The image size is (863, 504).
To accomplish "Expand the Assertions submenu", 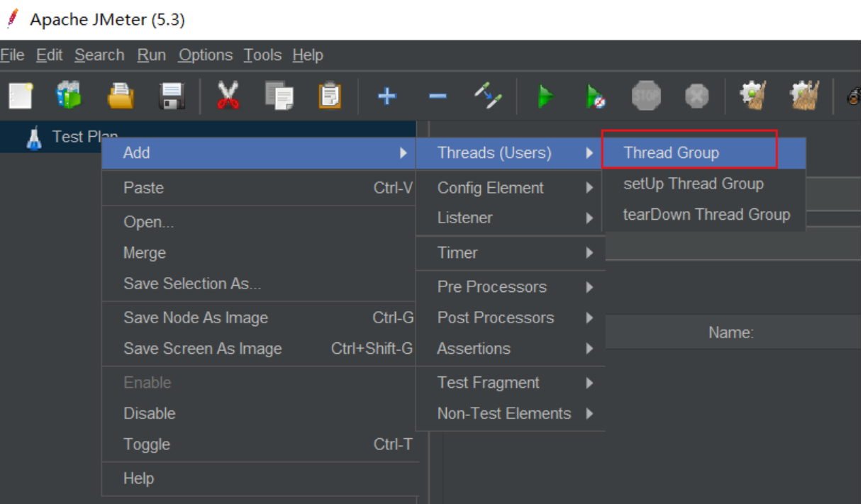I will click(x=510, y=349).
